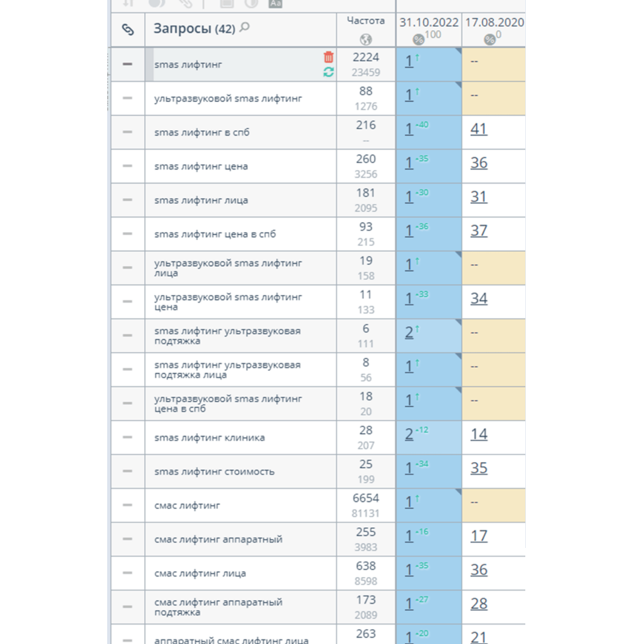Click dash icon beside the "смас лифтинг" row

coord(127,505)
